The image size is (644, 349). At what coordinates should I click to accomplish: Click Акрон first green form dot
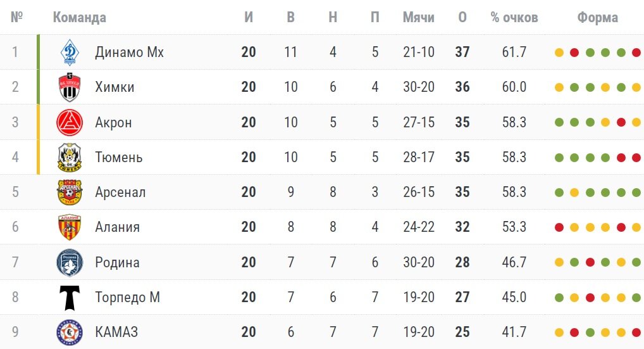click(559, 122)
